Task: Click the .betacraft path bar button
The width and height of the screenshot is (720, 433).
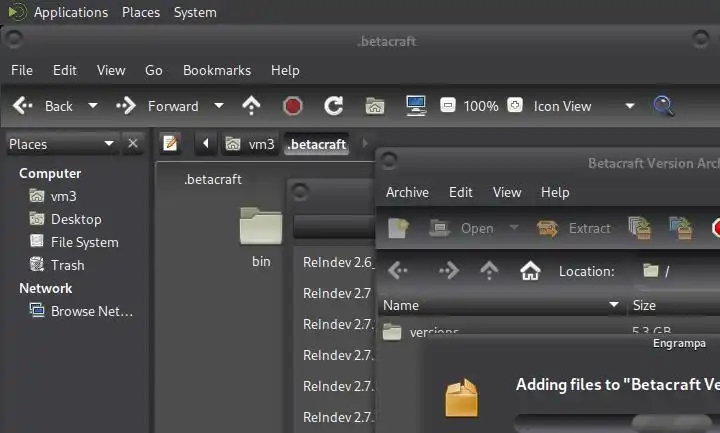Action: 316,144
